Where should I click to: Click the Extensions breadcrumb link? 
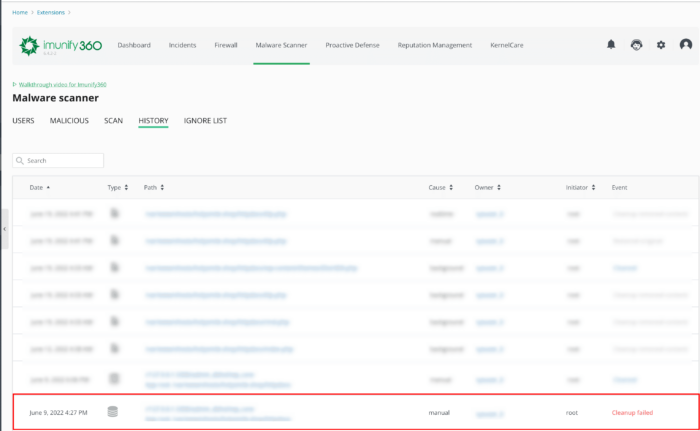(51, 12)
